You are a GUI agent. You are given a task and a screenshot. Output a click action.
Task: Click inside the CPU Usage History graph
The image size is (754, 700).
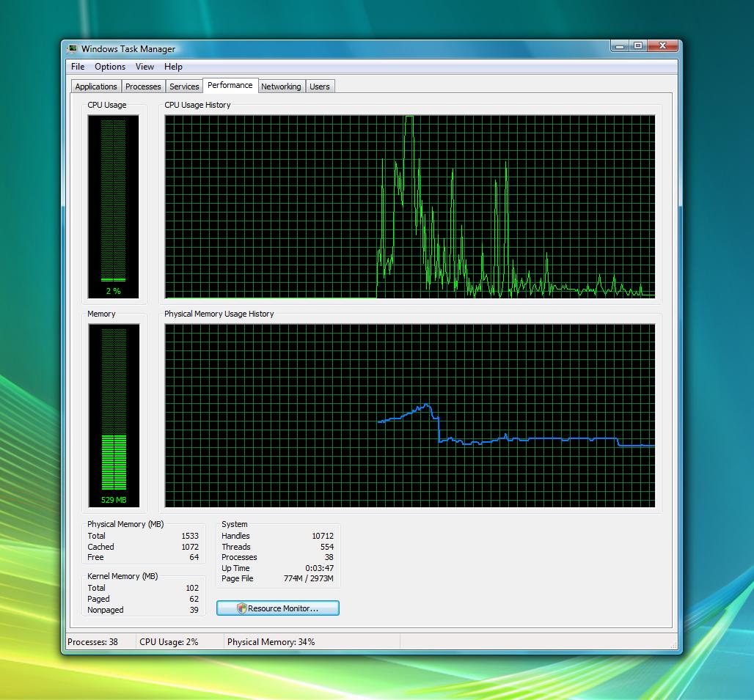pos(409,206)
